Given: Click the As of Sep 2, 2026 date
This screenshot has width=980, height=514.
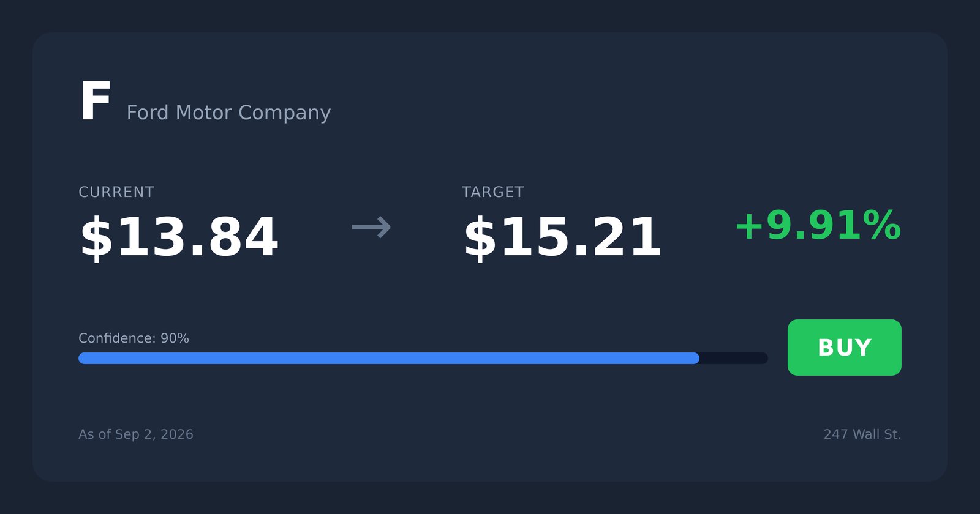Looking at the screenshot, I should click(136, 434).
